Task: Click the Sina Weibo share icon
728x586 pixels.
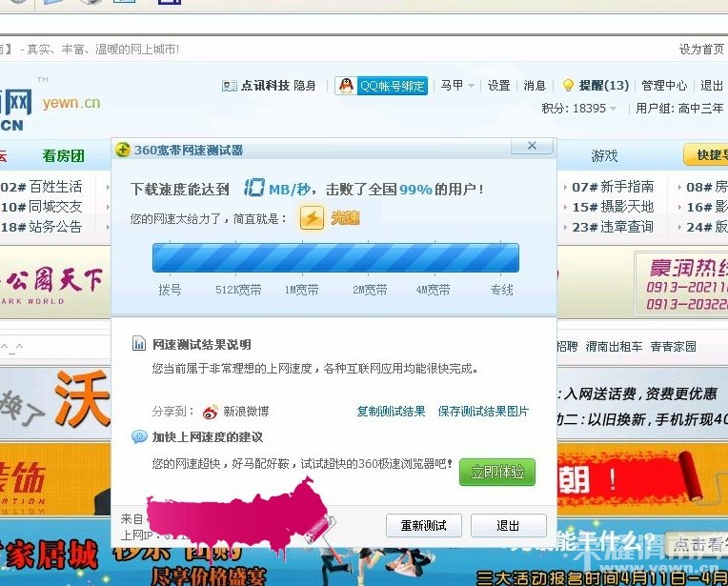Action: (211, 412)
